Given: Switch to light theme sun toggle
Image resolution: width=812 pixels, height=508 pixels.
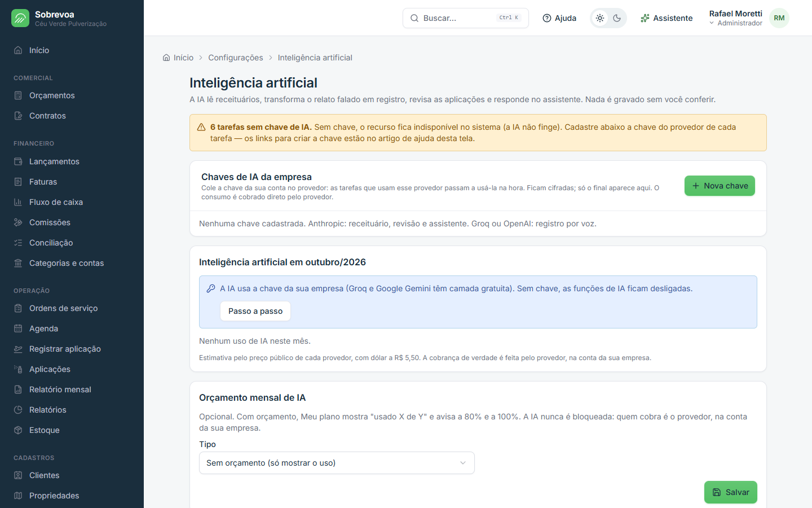Looking at the screenshot, I should point(600,18).
